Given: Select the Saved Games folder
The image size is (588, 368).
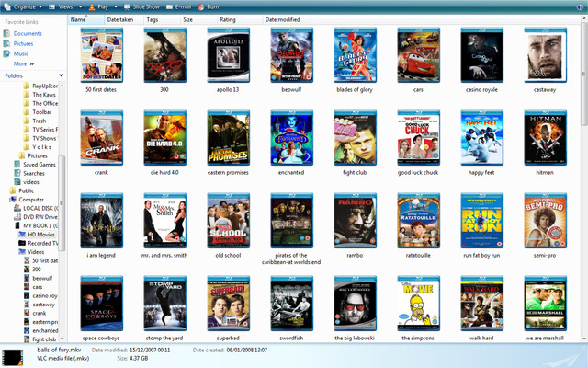Looking at the screenshot, I should pyautogui.click(x=35, y=165).
